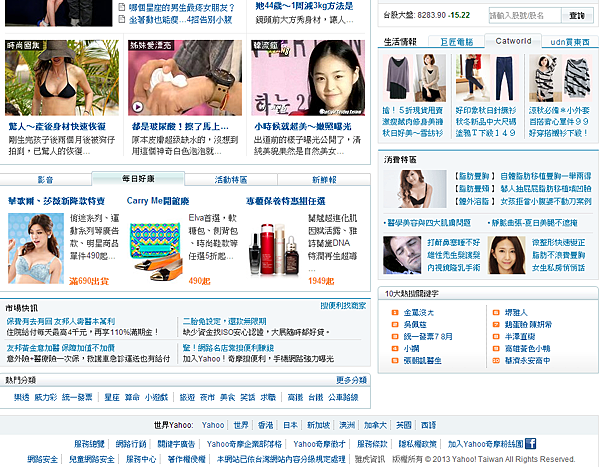Viewport: 600px width, 467px height.
Task: Open the 醫學美容與四大肌膚問題 link
Action: 429,223
